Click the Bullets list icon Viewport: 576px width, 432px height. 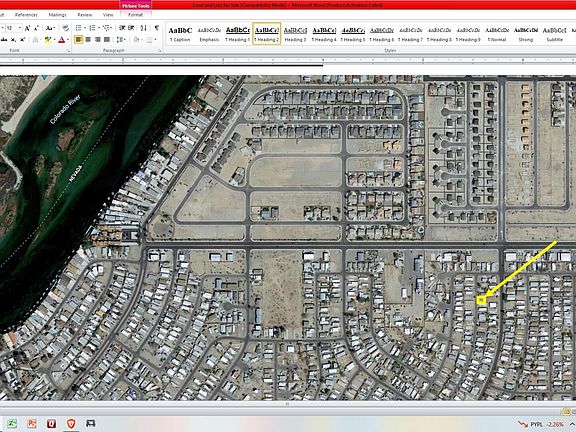(x=78, y=28)
